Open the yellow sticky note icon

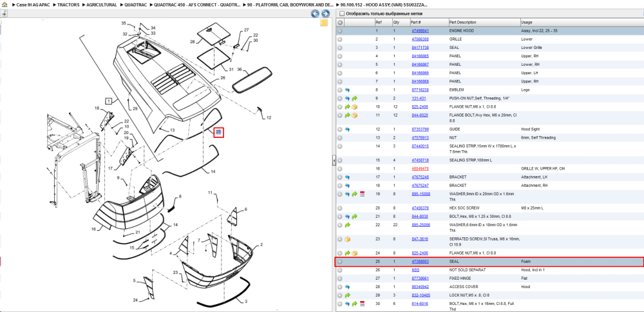tap(324, 23)
